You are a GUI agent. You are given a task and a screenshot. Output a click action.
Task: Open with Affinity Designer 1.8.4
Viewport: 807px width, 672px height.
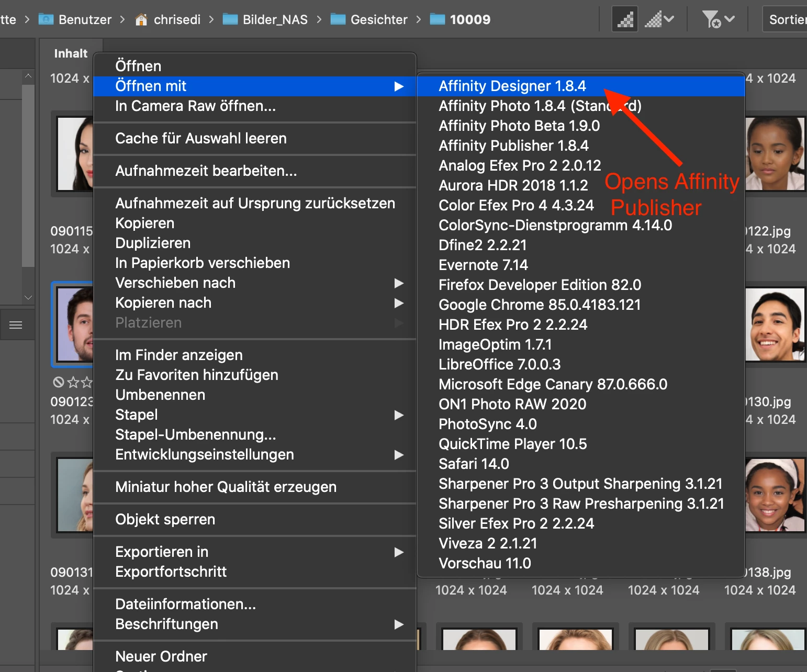[581, 86]
